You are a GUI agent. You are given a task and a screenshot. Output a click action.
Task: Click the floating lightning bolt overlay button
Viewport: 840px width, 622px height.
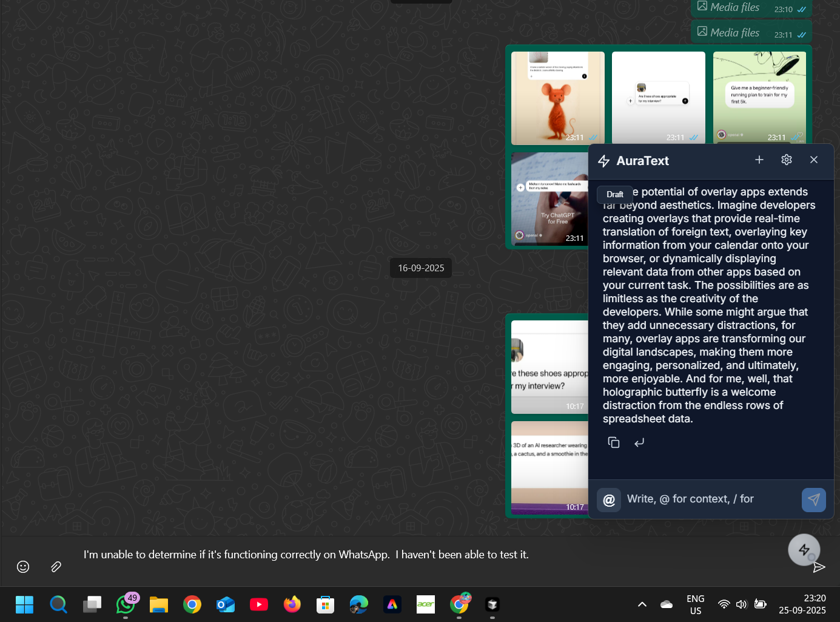(x=804, y=549)
